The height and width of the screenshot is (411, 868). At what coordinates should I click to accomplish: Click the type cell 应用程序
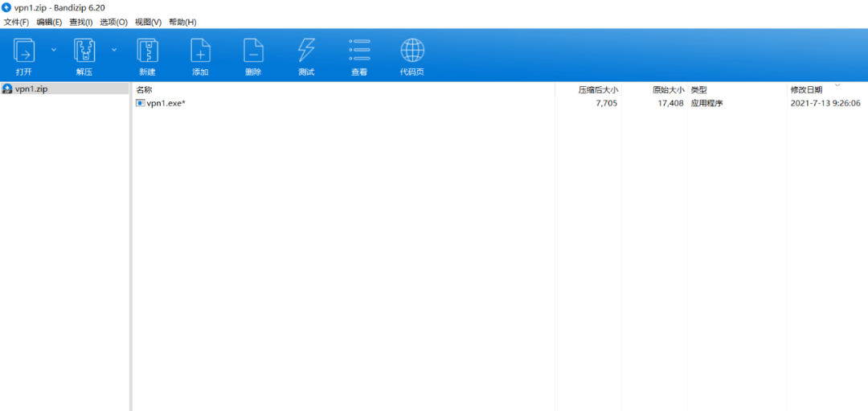coord(707,103)
